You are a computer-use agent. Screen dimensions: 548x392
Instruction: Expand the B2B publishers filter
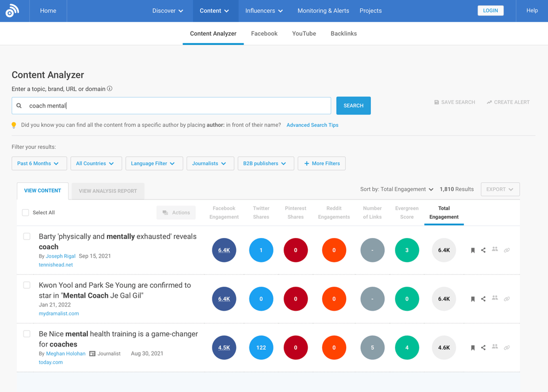coord(265,164)
